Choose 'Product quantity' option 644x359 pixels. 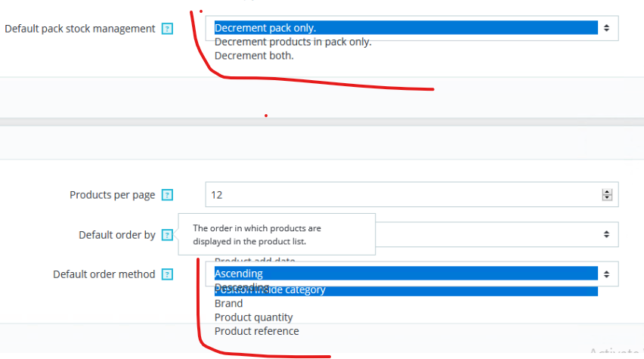pyautogui.click(x=253, y=317)
